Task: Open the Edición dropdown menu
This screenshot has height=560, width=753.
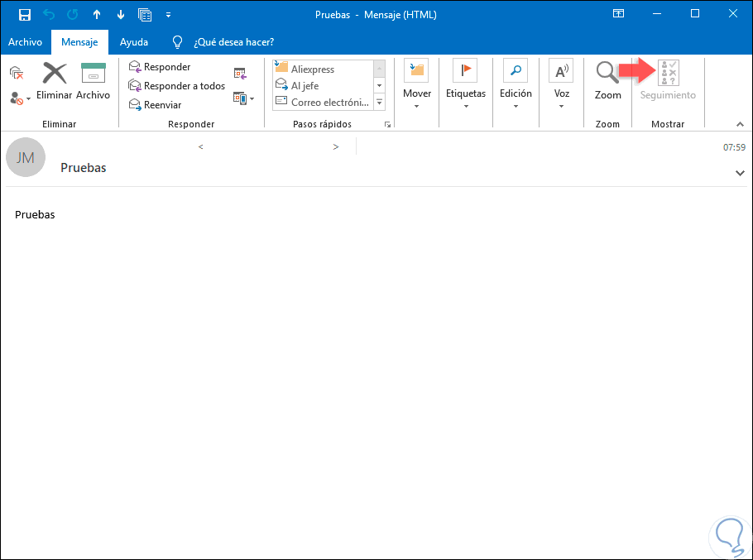Action: [516, 86]
